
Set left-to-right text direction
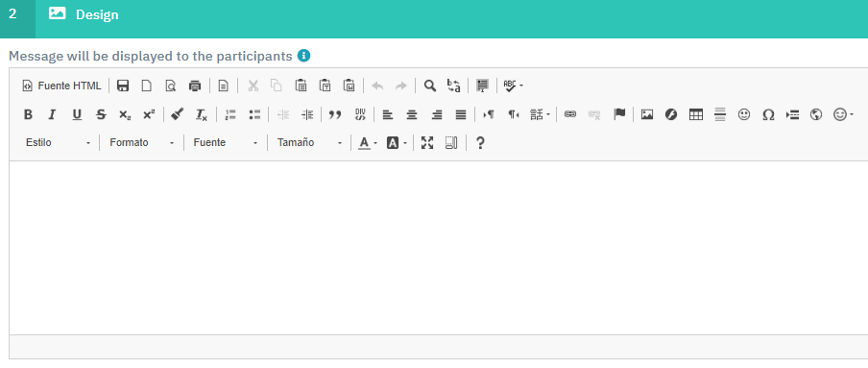[x=489, y=114]
